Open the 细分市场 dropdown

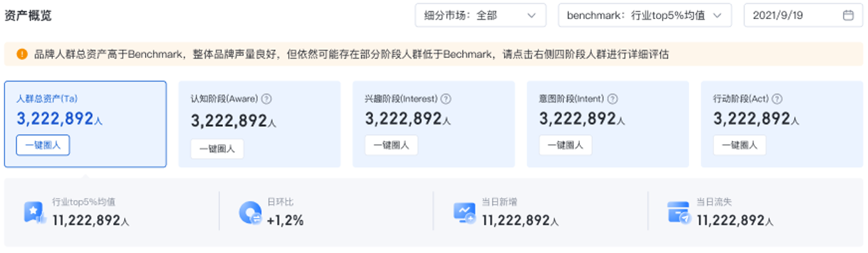(x=480, y=15)
